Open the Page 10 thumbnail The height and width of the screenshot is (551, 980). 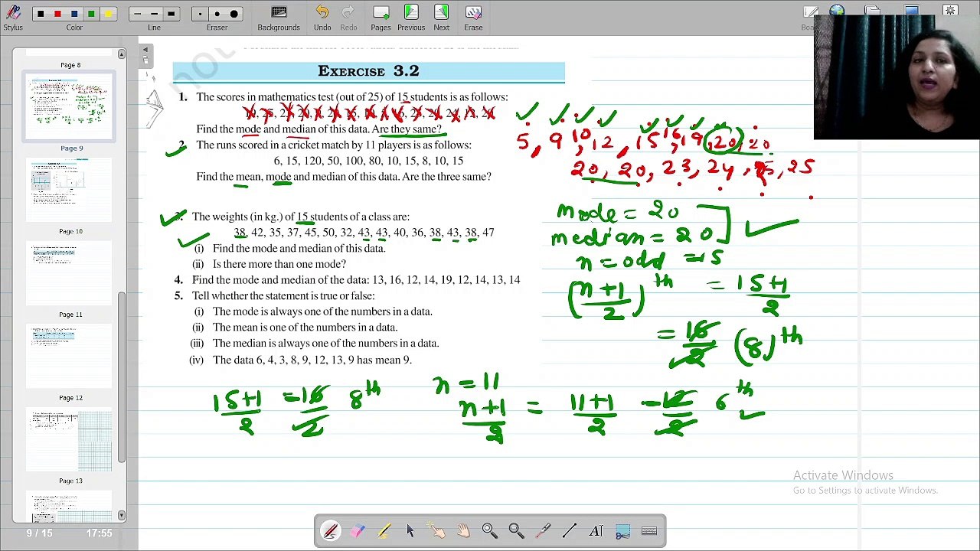click(x=70, y=190)
